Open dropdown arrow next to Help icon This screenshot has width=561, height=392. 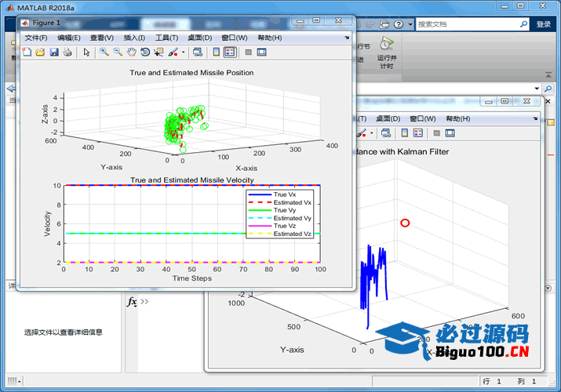[x=410, y=24]
